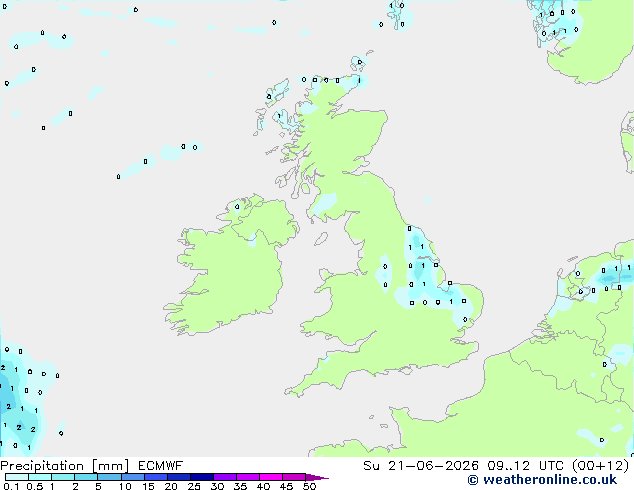Click legend swatch between 0.1 and 0.5
634x490 pixels.
(x=17, y=477)
